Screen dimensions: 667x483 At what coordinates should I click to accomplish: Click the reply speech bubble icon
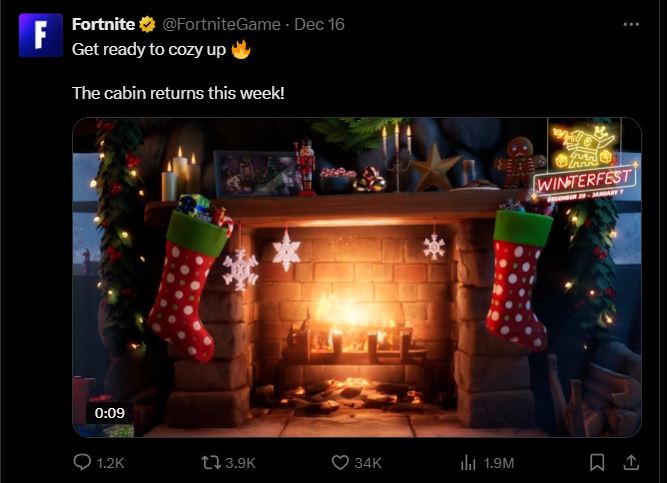pyautogui.click(x=83, y=462)
